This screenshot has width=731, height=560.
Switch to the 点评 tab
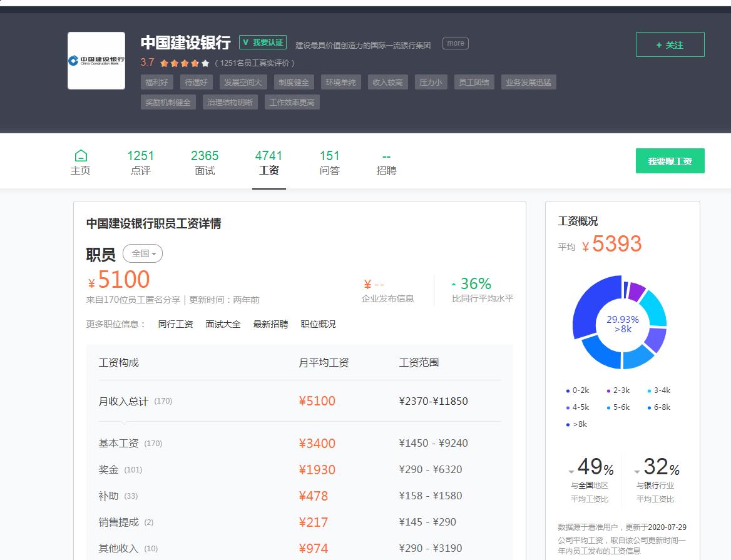tap(140, 161)
